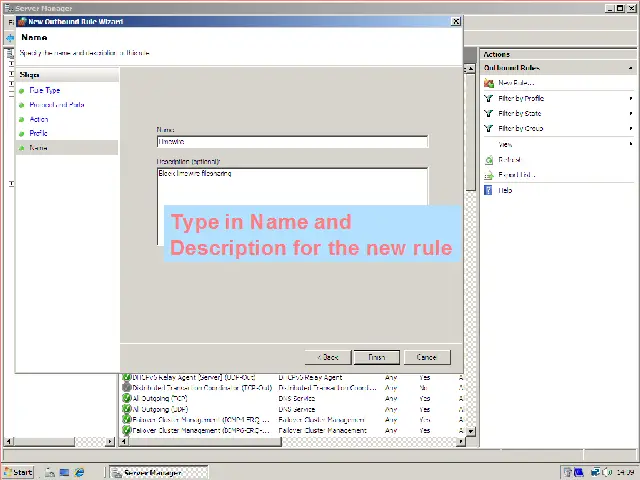Click the taskbar clock

point(626,472)
